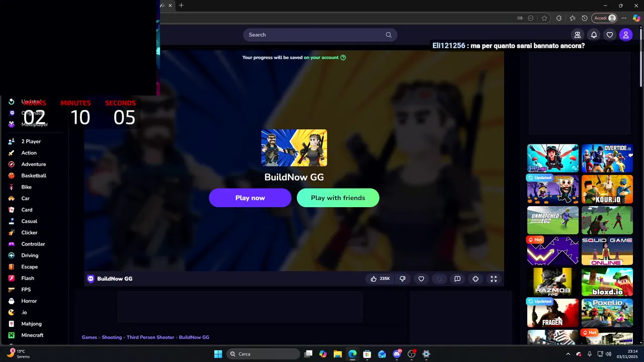The image size is (644, 362).
Task: Click the BuildNow GG cover image
Action: click(x=294, y=148)
